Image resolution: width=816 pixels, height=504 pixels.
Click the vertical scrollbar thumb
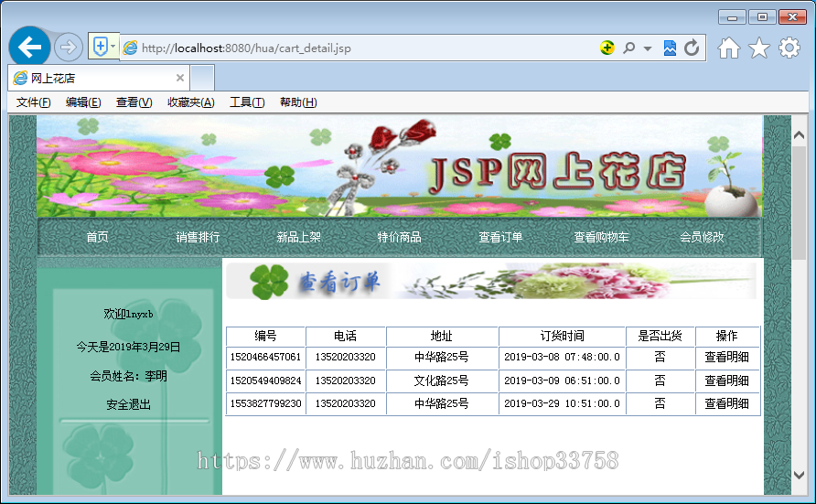click(x=799, y=202)
